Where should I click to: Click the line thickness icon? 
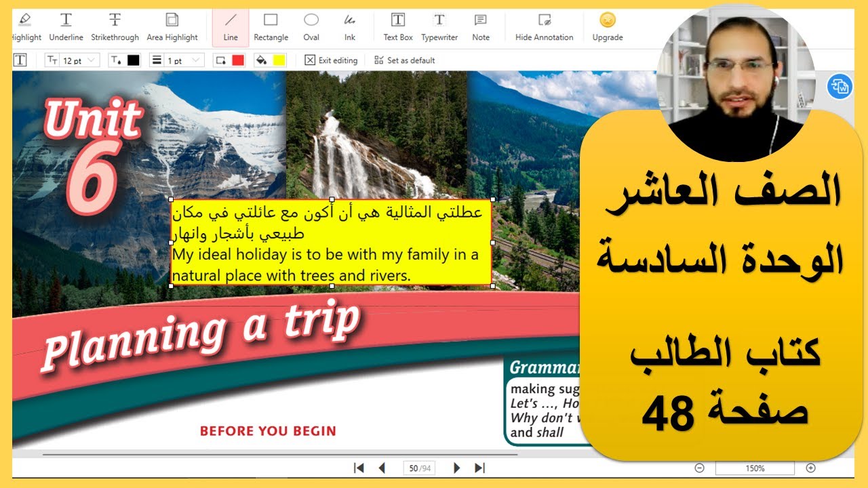[156, 60]
